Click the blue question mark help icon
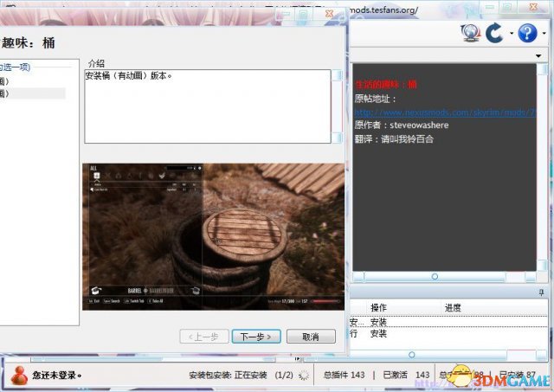The width and height of the screenshot is (554, 392). coord(527,33)
